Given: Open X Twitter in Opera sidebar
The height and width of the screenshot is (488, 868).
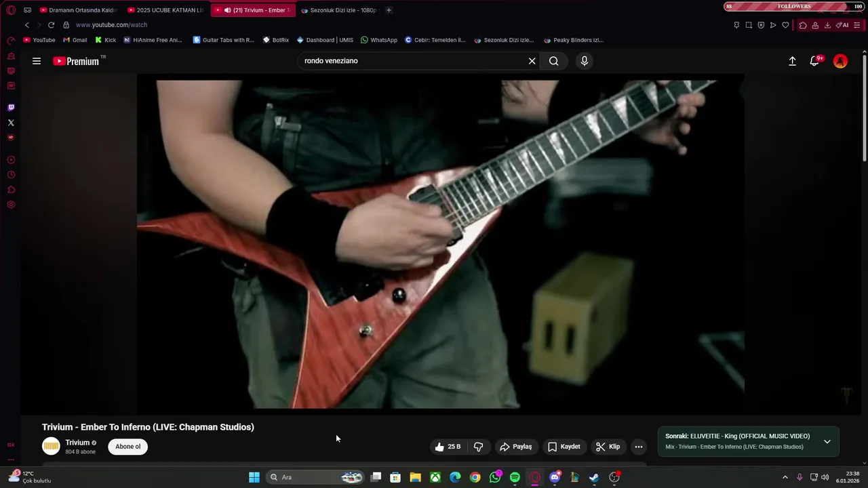Looking at the screenshot, I should pos(11,123).
